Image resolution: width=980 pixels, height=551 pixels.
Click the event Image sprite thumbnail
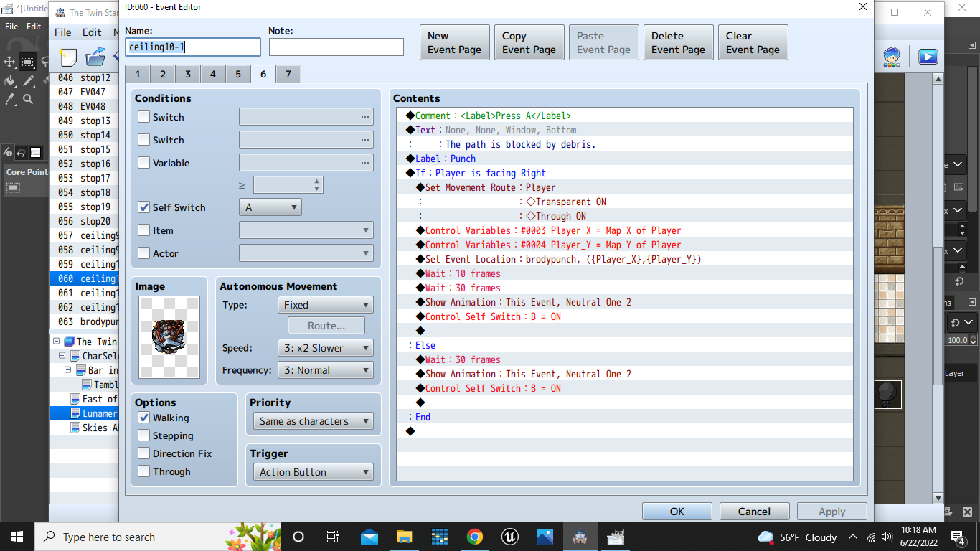pyautogui.click(x=169, y=337)
